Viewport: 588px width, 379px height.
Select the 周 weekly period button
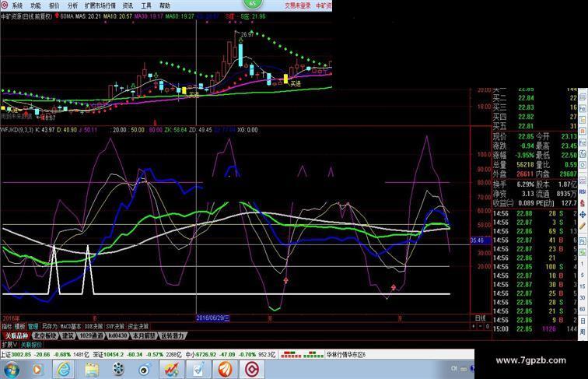point(583,332)
